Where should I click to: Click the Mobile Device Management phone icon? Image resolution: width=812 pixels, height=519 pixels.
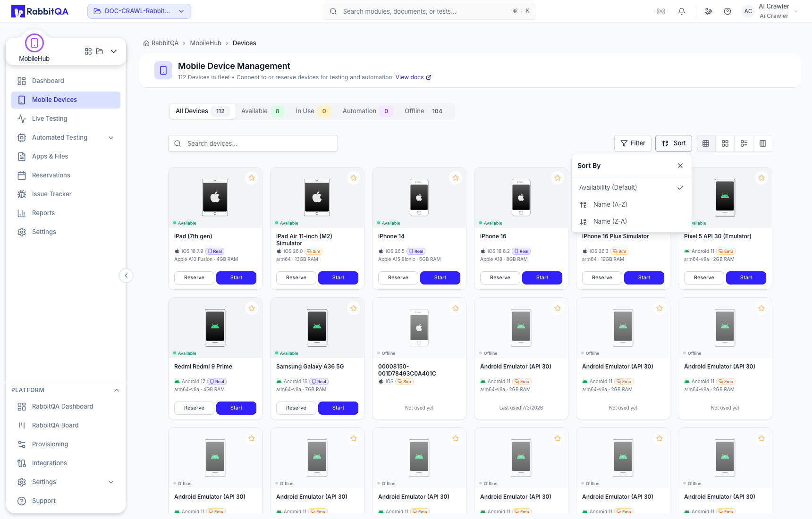click(163, 70)
